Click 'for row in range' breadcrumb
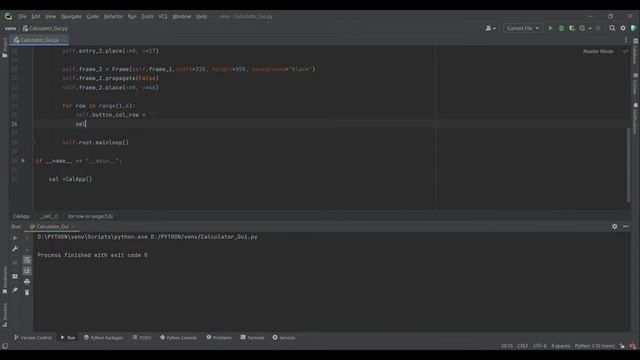The height and width of the screenshot is (360, 640). (x=90, y=216)
